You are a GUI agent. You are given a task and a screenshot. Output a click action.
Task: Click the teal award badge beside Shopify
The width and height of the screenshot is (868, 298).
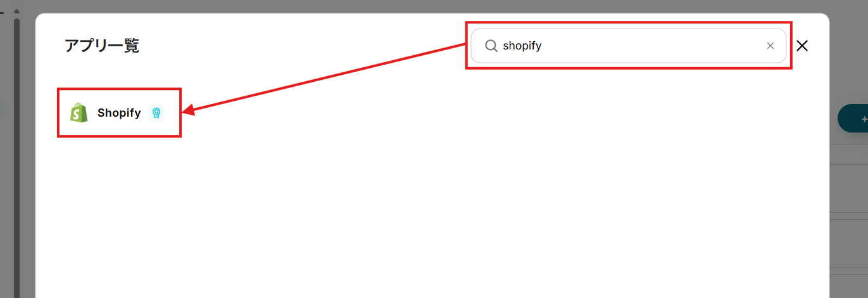click(x=156, y=113)
